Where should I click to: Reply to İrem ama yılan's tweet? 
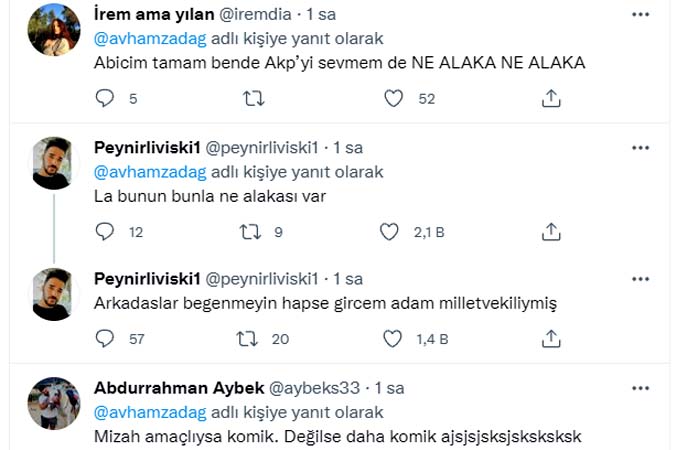click(105, 98)
